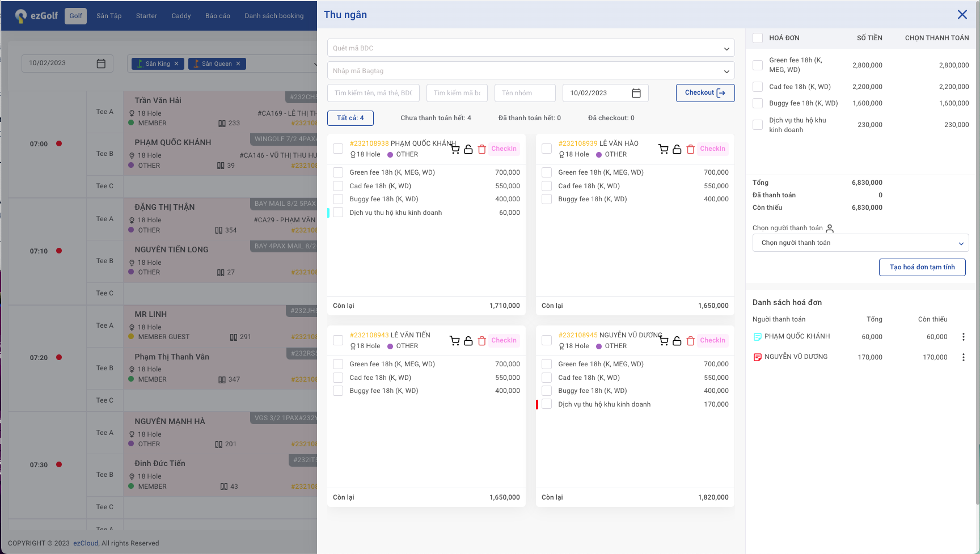The image size is (980, 554).
Task: Click the red invoice icon next to NGUYỄN VŨ DƯƠNG
Action: coord(757,357)
